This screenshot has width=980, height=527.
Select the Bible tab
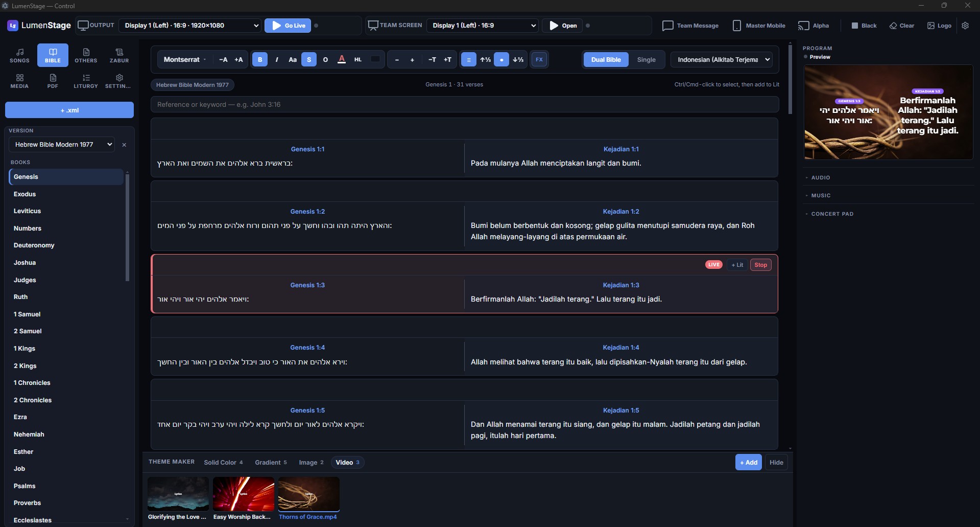53,55
